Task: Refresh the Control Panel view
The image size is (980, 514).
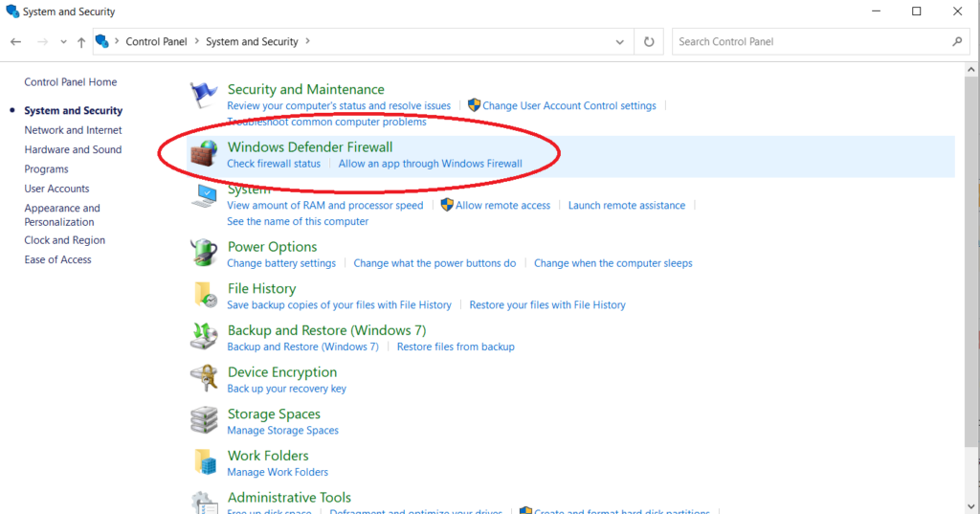Action: 649,42
